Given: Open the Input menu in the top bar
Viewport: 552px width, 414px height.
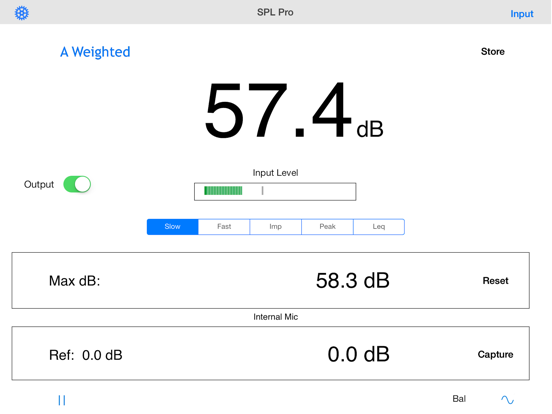Looking at the screenshot, I should pos(522,14).
